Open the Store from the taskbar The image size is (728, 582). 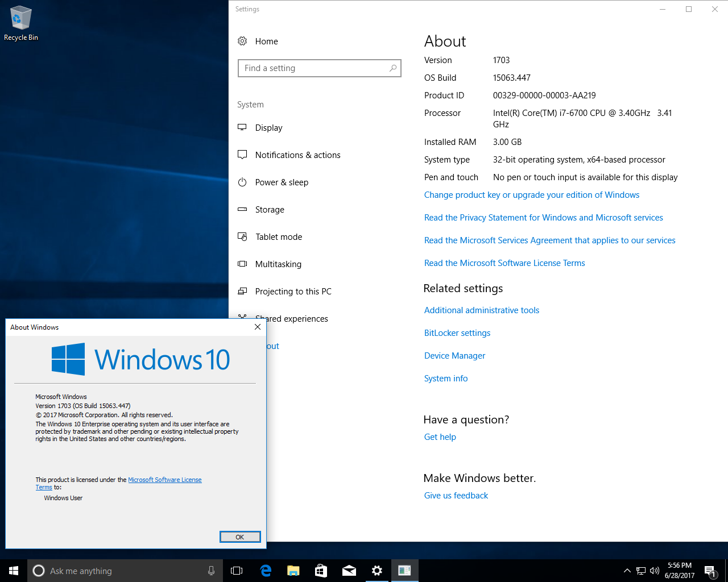point(321,571)
